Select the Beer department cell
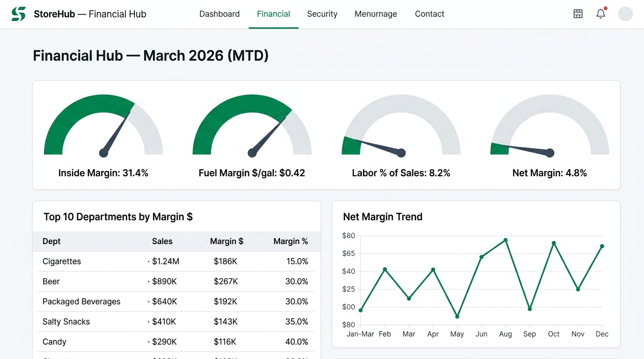The width and height of the screenshot is (644, 359). coord(51,281)
